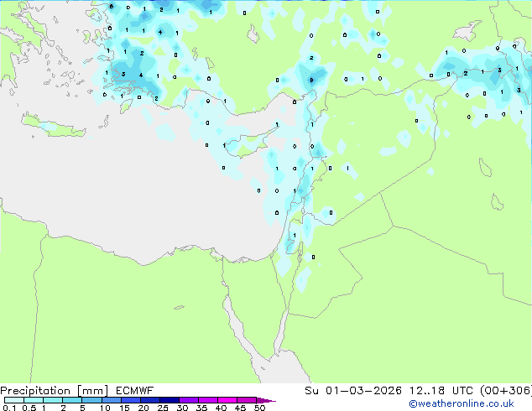Select the 5–10 mm legend color swatch
532x411 pixels.
91,400
